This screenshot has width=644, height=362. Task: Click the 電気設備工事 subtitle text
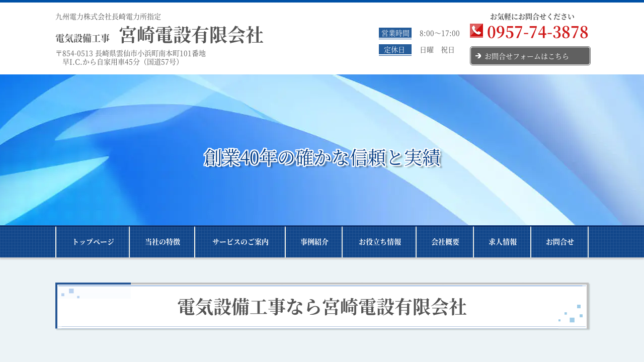83,38
